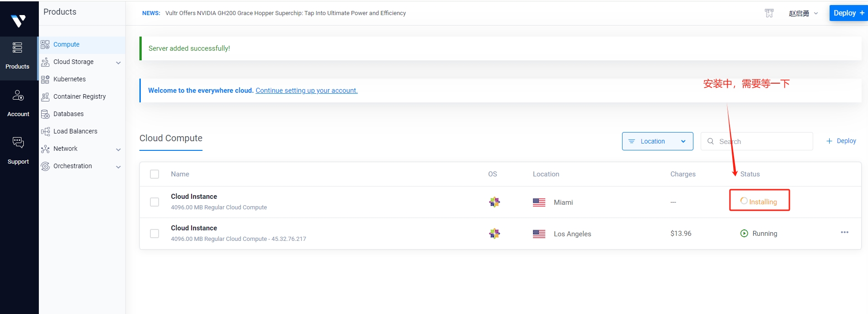
Task: Click the Location column header
Action: click(x=546, y=174)
